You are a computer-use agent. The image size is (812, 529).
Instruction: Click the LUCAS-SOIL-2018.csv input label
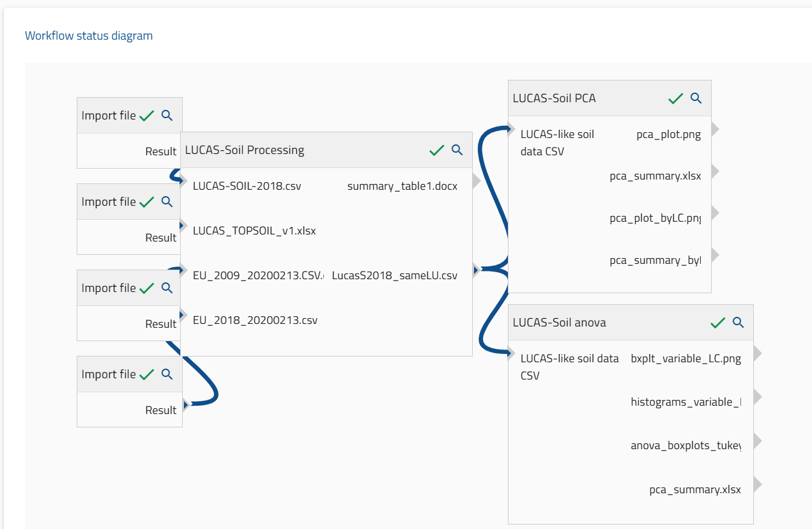click(247, 187)
